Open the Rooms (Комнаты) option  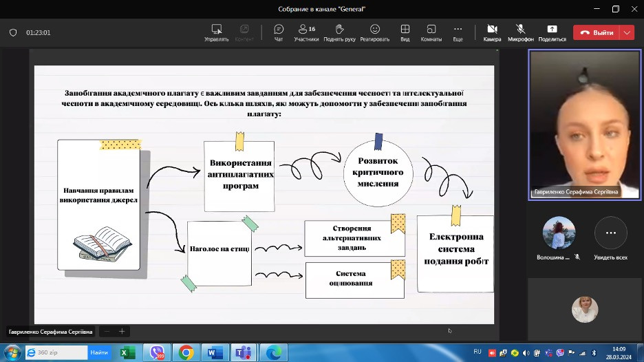[431, 32]
